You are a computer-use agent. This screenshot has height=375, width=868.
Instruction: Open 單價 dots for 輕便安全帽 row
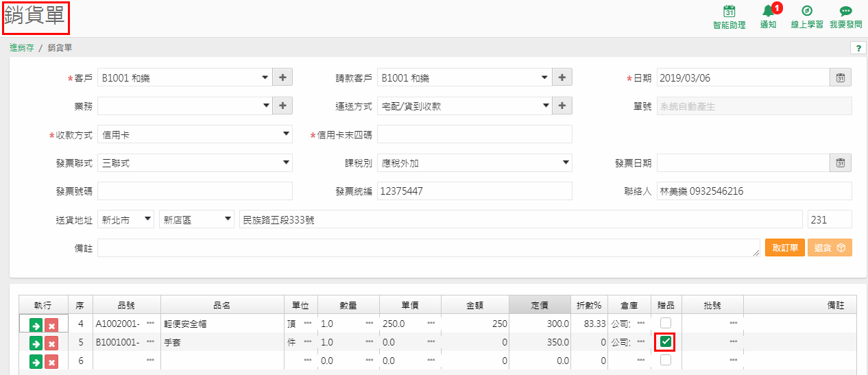click(431, 323)
